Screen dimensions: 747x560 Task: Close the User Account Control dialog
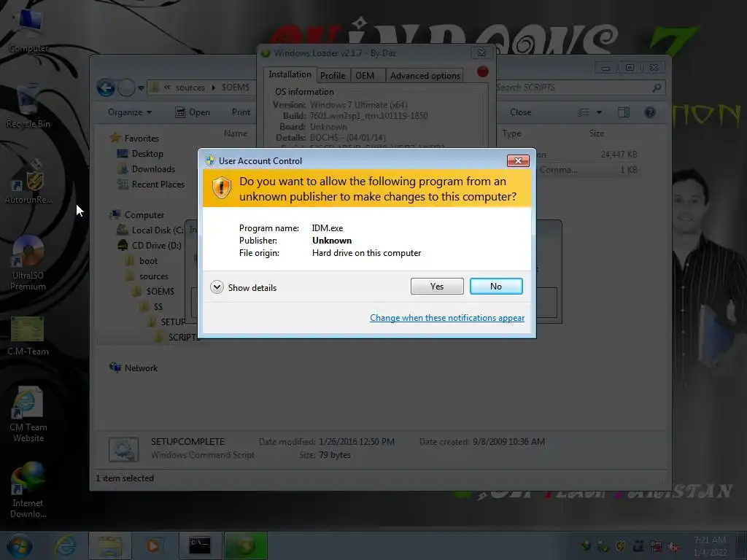point(518,160)
